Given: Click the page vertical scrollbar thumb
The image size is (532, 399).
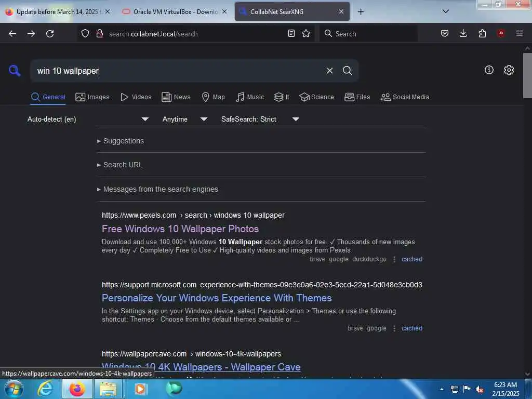Looking at the screenshot, I should [527, 75].
